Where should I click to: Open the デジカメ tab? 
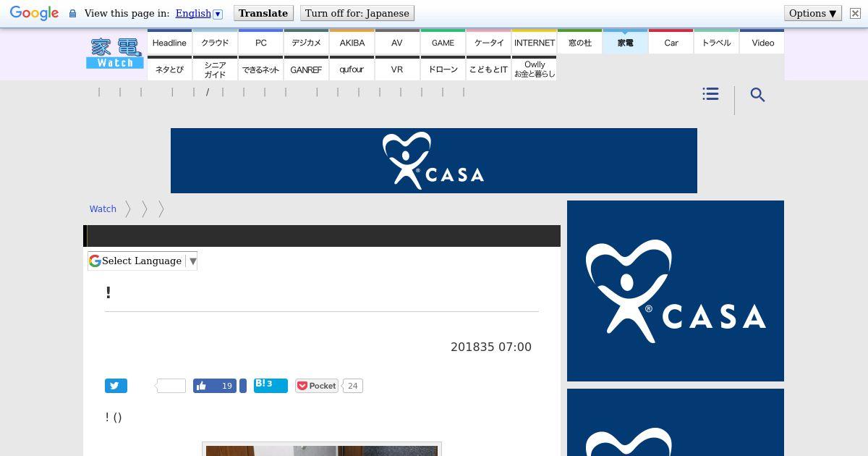pos(306,42)
